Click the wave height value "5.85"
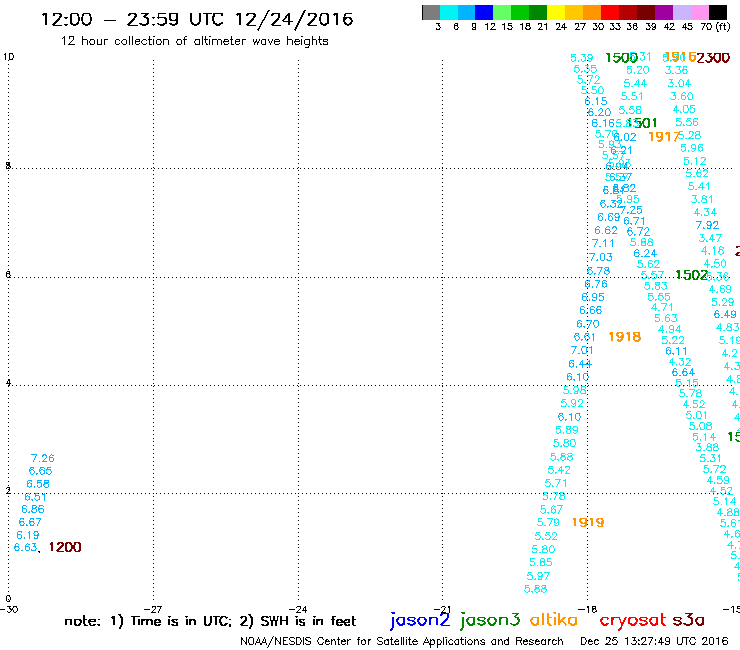Viewport: 740px width, 650px height. coord(540,562)
